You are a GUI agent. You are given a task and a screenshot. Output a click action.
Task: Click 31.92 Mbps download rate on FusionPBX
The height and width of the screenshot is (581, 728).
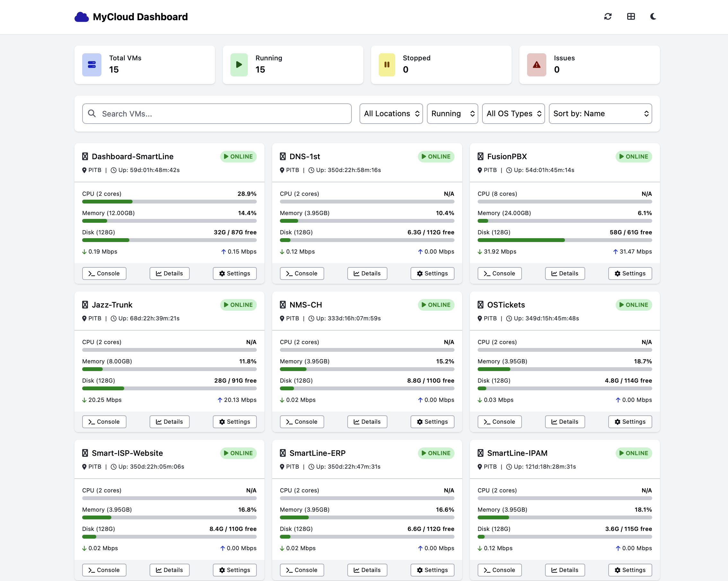(500, 252)
